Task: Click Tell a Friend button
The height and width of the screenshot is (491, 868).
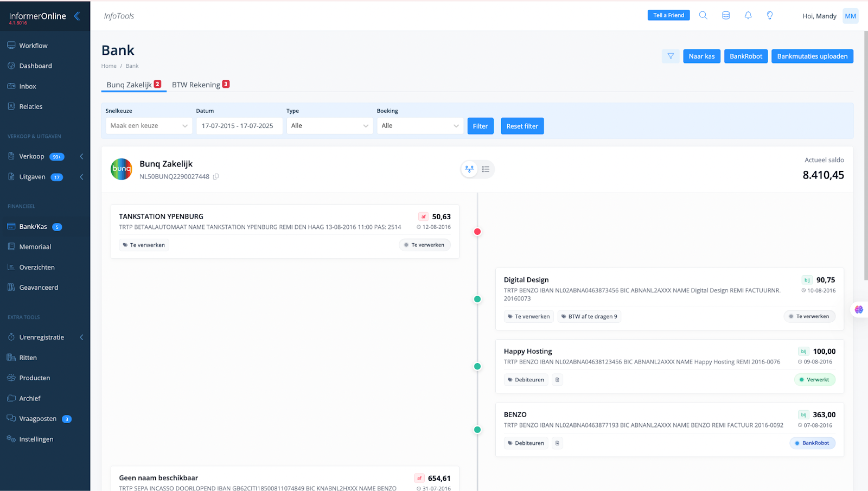Action: [668, 15]
